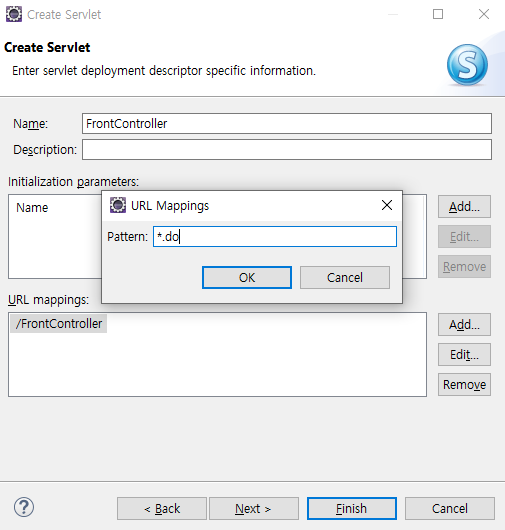Click the servlet S wizard icon

467,65
